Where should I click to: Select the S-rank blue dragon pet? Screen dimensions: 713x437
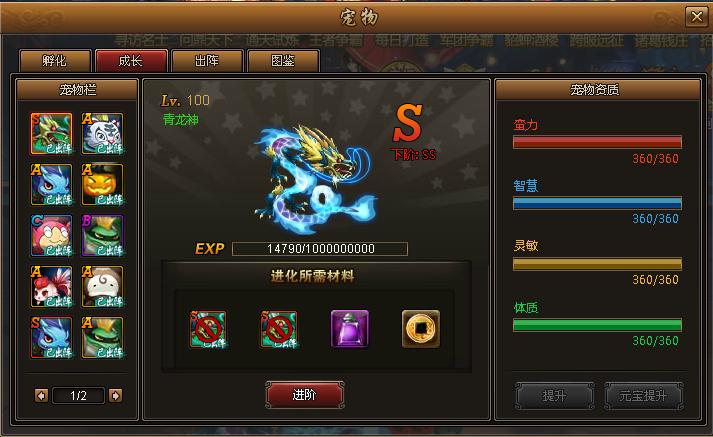pos(51,338)
